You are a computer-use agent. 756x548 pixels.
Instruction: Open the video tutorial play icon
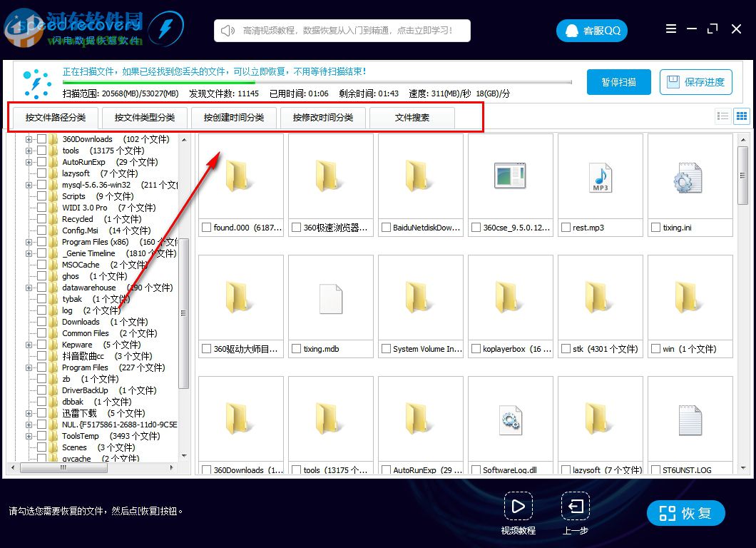click(519, 506)
